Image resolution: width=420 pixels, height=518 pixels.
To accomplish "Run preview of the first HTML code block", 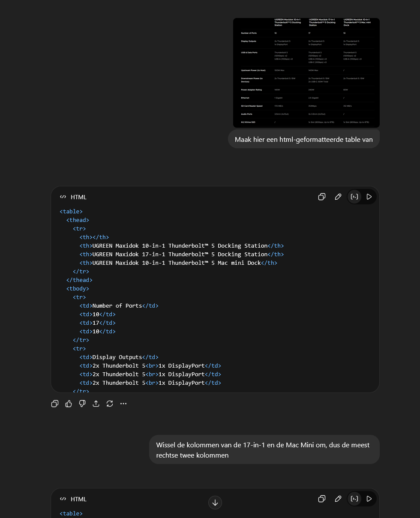I will coord(369,197).
